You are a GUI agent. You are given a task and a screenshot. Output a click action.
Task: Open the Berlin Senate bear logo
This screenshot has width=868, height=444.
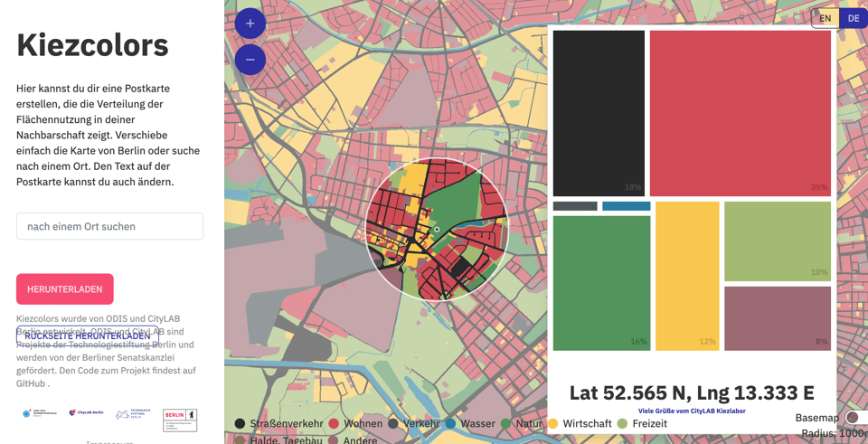click(180, 420)
